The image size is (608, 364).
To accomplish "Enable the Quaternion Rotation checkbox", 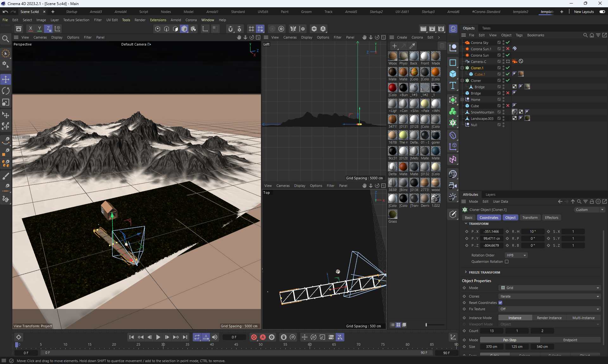I will coord(507,262).
